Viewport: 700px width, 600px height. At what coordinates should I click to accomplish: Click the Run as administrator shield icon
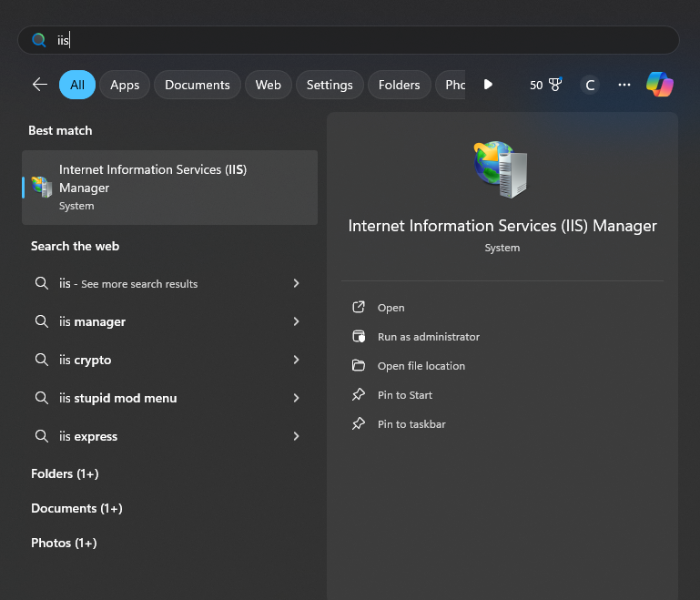359,336
